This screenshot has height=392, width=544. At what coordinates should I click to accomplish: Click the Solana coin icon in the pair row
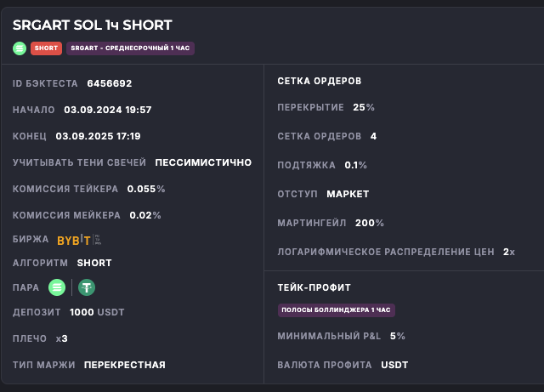57,287
